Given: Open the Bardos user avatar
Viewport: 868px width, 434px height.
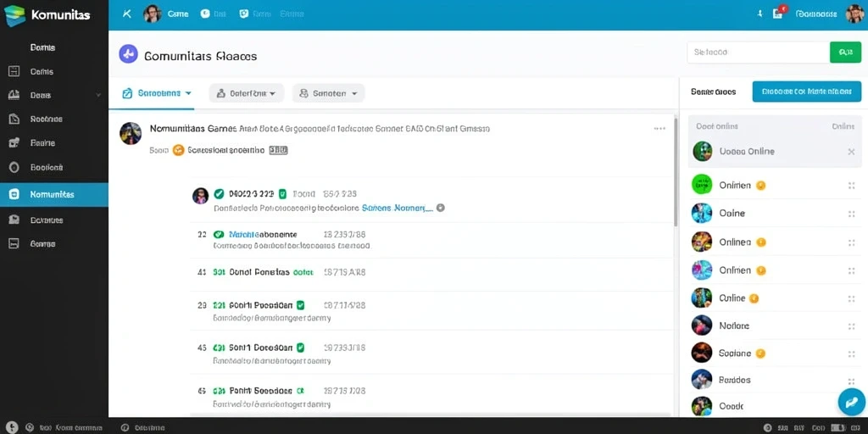Looking at the screenshot, I should (702, 379).
